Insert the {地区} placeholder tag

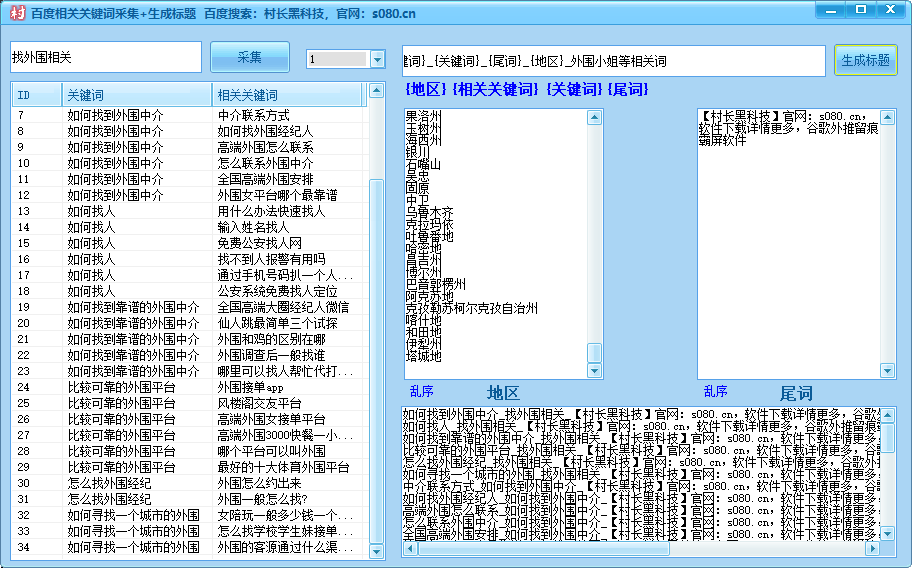point(426,89)
